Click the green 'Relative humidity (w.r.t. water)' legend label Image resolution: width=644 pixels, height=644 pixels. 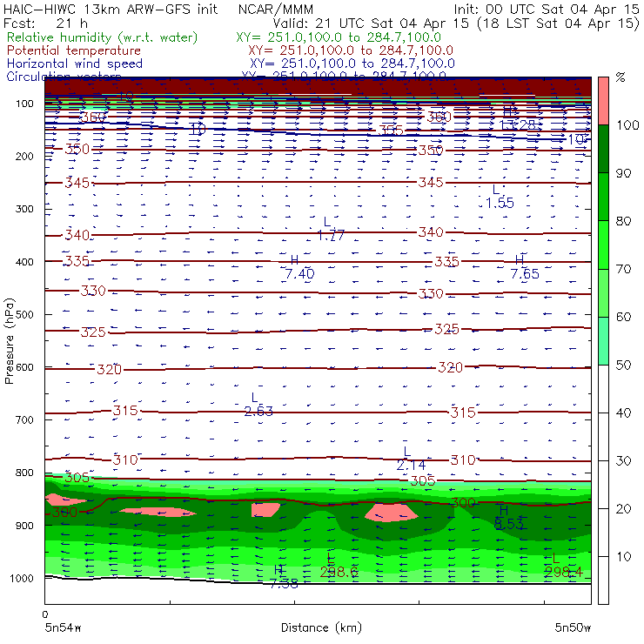103,37
